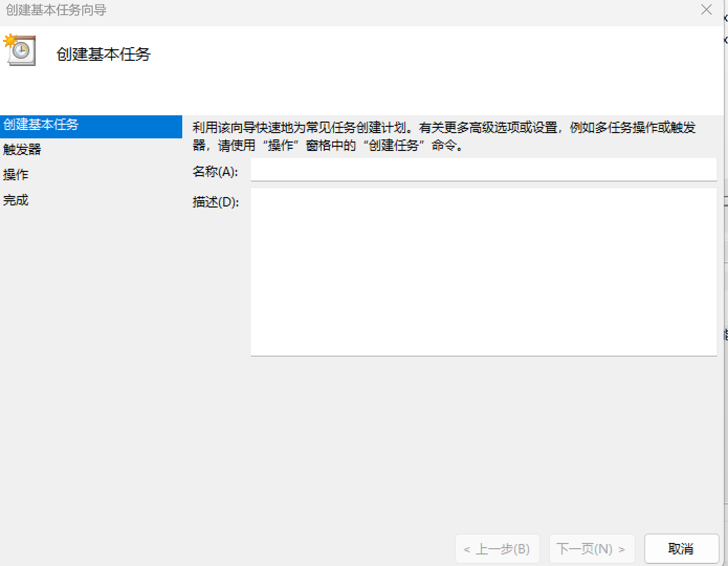Viewport: 728px width, 566px height.
Task: Click inside the 描述(D) description text area
Action: pyautogui.click(x=483, y=272)
